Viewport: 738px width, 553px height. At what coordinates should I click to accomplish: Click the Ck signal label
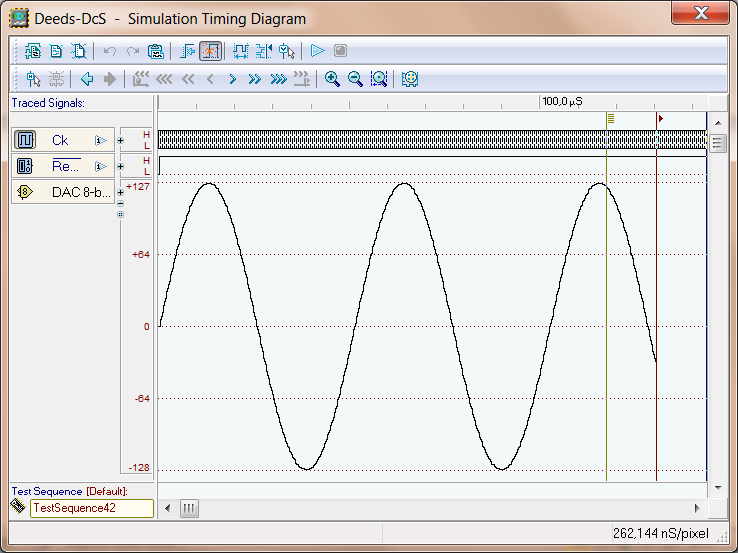[x=60, y=140]
